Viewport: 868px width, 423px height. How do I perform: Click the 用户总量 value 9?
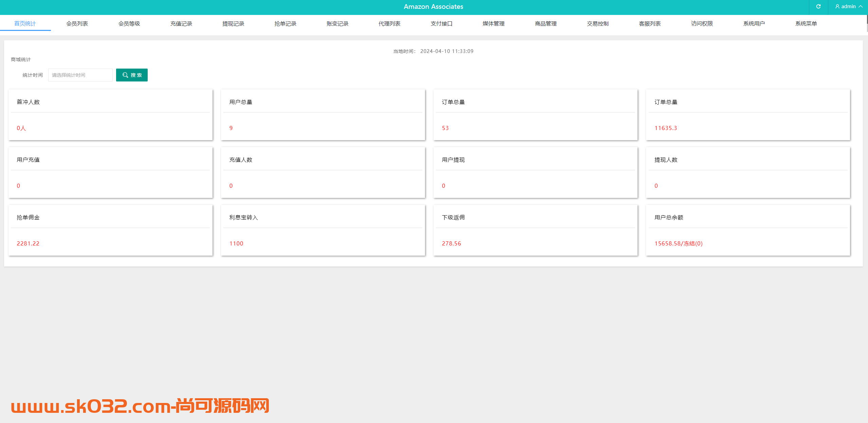231,128
